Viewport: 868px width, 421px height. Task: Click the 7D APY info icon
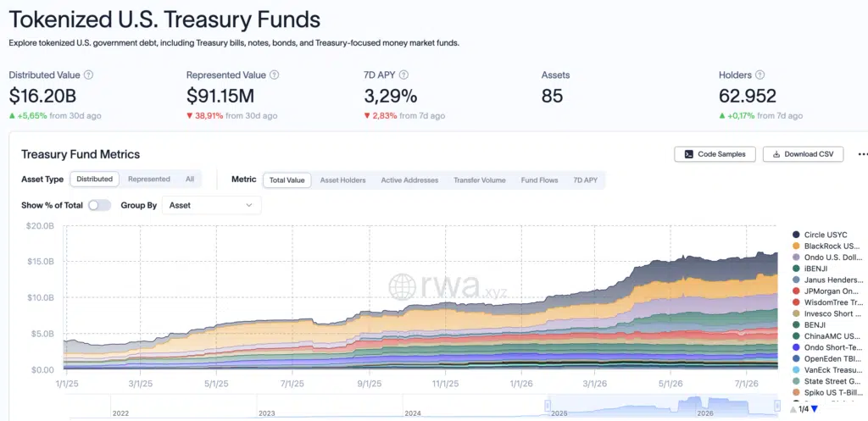[404, 75]
